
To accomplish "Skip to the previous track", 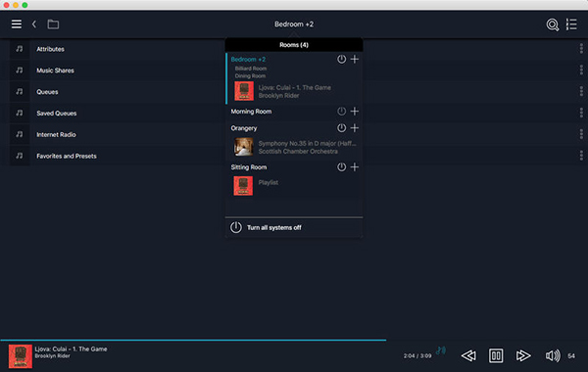I will pos(468,355).
